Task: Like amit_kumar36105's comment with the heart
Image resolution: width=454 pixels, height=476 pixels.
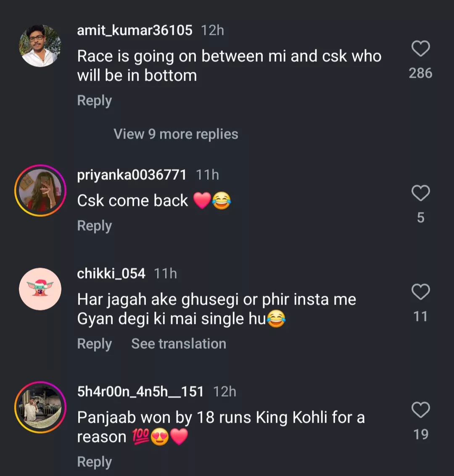Action: click(x=420, y=49)
